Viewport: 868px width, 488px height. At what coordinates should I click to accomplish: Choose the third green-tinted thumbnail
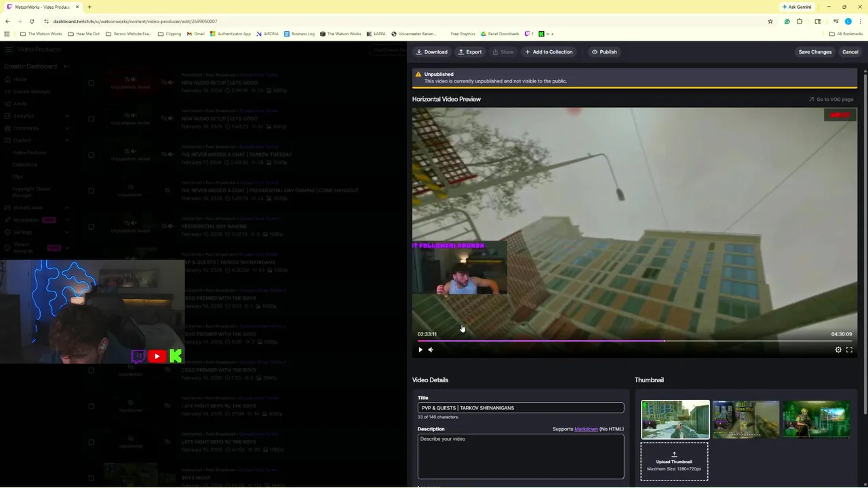coord(816,420)
